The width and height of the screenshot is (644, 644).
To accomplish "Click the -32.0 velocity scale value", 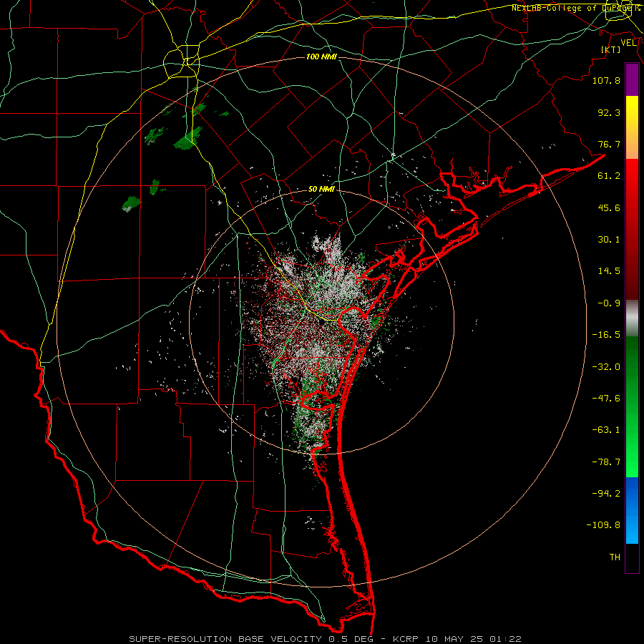I will tap(606, 367).
